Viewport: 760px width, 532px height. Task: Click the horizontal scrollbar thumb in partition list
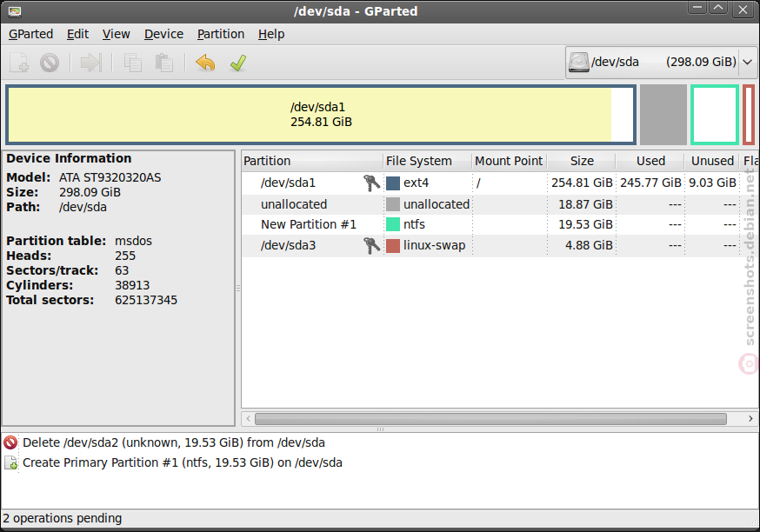(x=490, y=419)
